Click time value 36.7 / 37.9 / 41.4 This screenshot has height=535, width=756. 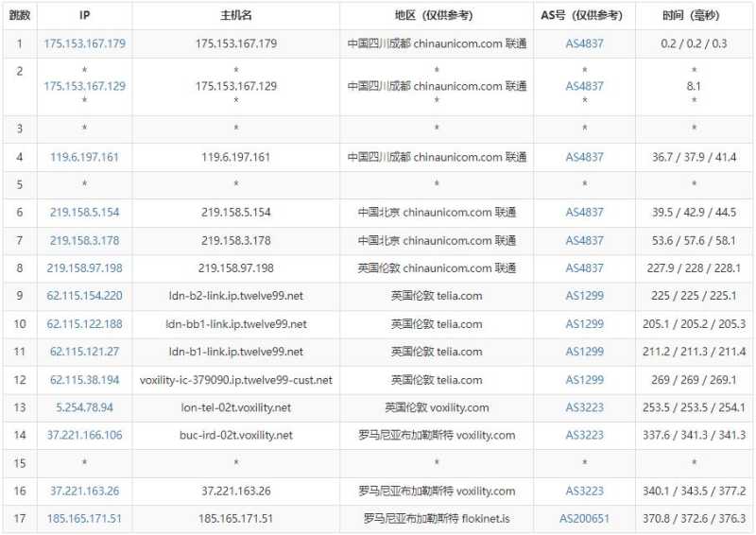point(694,157)
